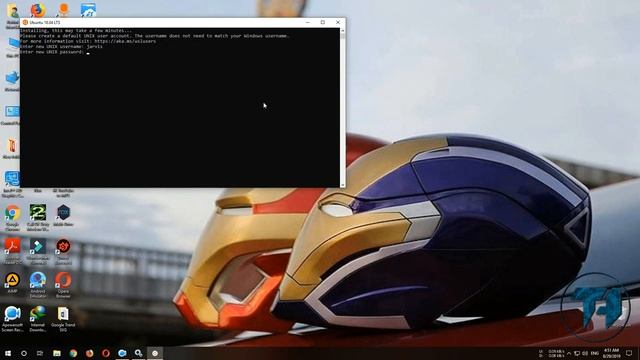The height and width of the screenshot is (360, 640).
Task: Launch the AIMP desktop shortcut
Action: coord(13,280)
